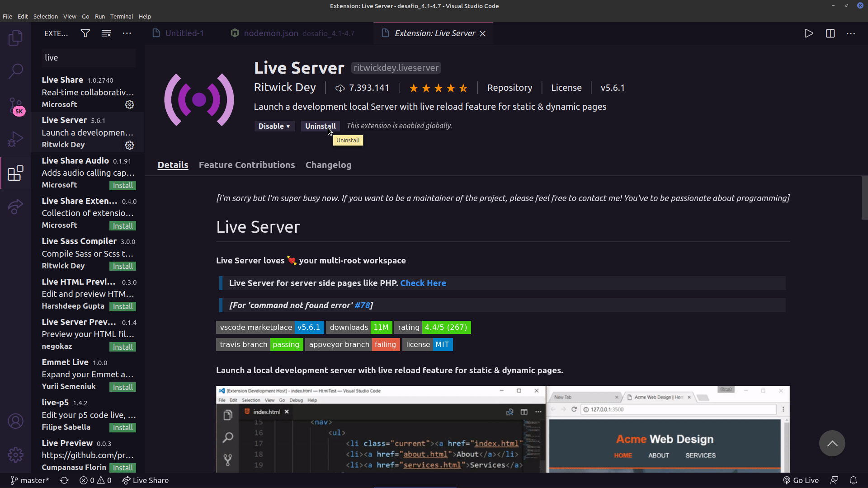Open the Terminal menu
The image size is (868, 488).
(x=122, y=16)
